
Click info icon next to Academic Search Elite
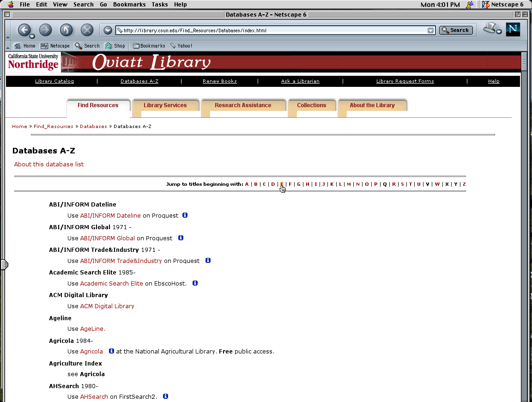click(195, 283)
